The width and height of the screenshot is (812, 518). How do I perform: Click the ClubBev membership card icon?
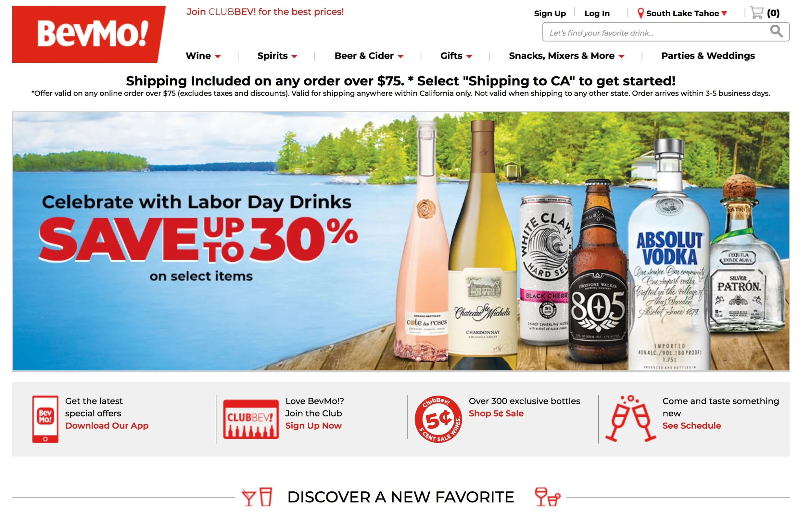251,419
